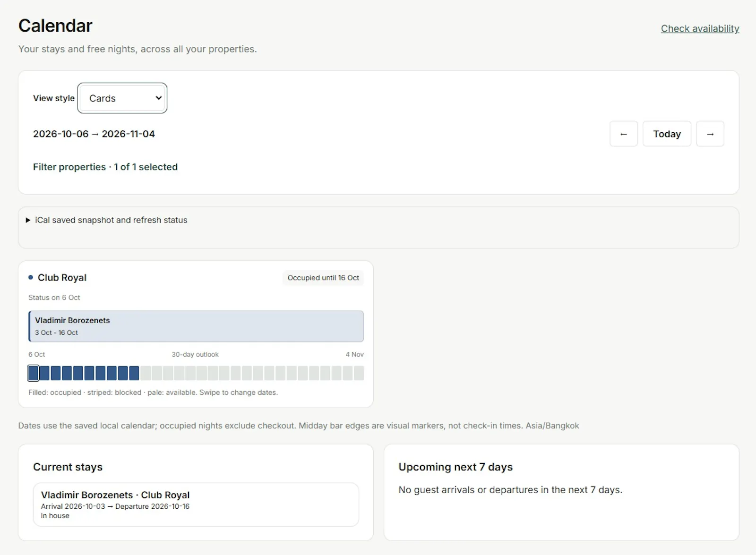Click the No guest arrivals or departures message
The width and height of the screenshot is (756, 555).
point(510,490)
